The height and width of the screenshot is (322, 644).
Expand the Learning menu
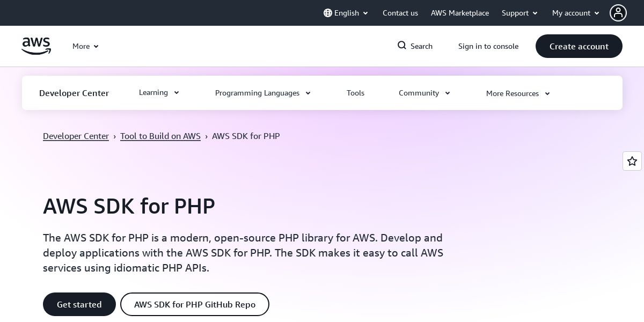(x=159, y=93)
